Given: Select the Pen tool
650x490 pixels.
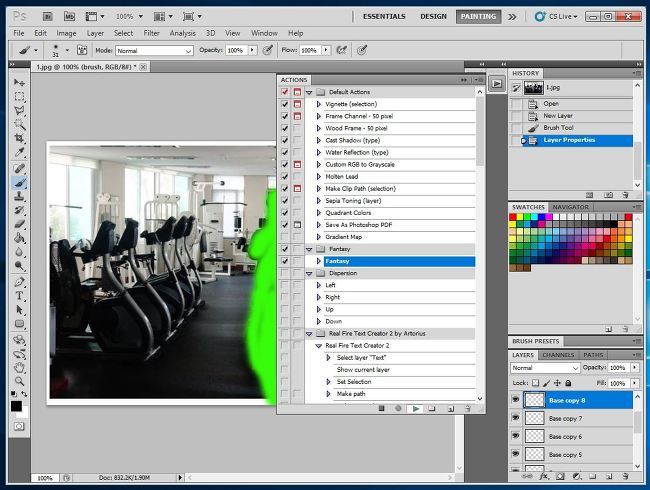Looking at the screenshot, I should point(19,282).
